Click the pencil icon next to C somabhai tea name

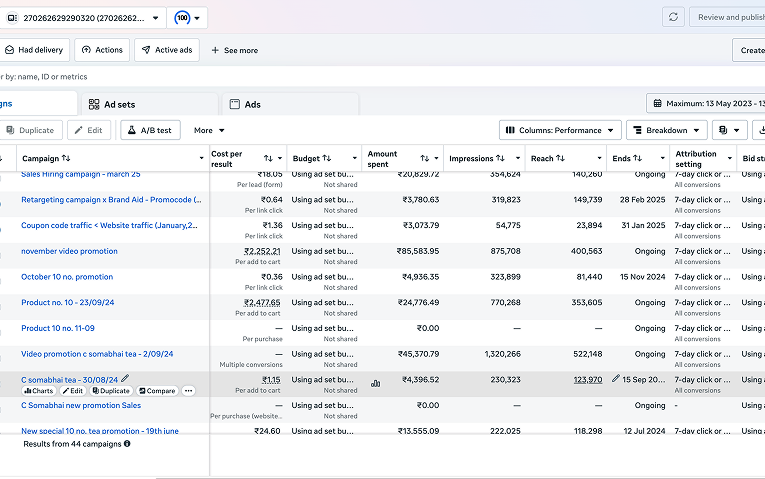pos(125,379)
